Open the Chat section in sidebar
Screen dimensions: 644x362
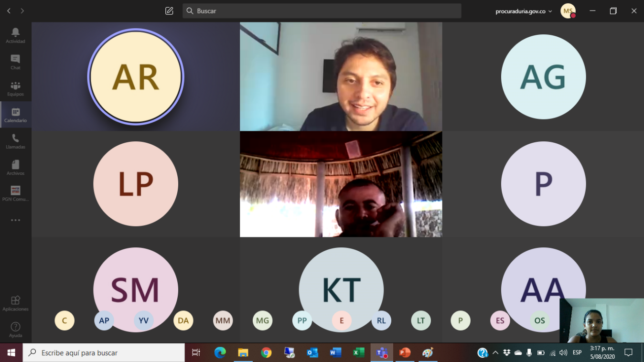tap(15, 62)
